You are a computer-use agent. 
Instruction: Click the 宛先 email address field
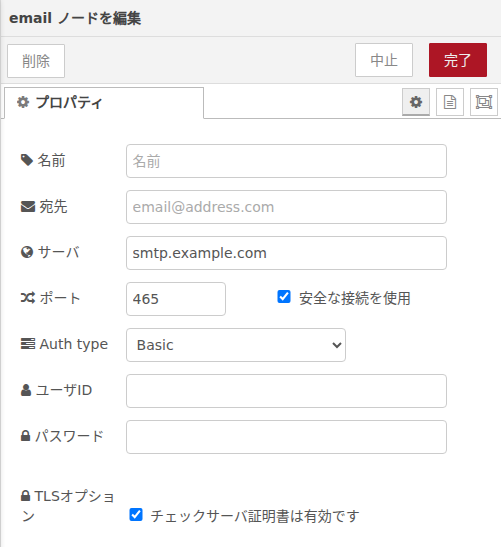tap(286, 207)
